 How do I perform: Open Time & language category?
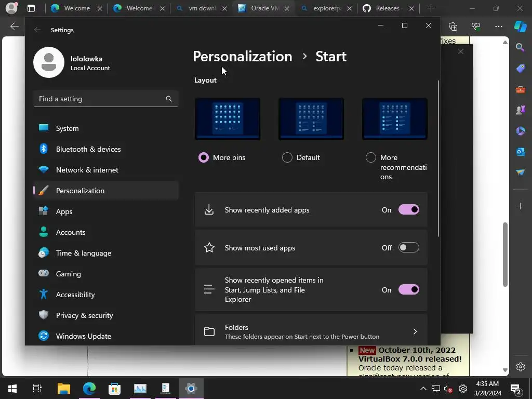(105, 253)
